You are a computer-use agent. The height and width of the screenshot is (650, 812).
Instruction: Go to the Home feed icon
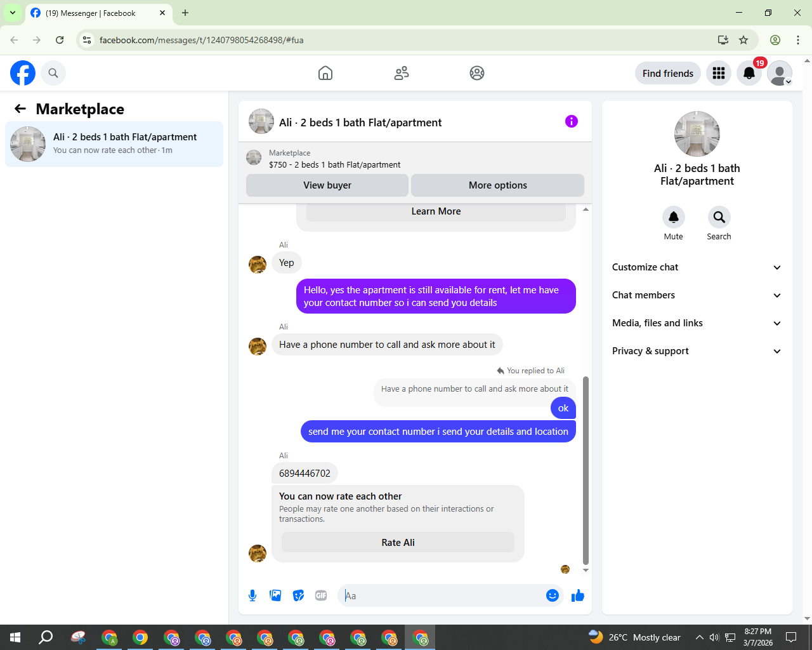325,73
